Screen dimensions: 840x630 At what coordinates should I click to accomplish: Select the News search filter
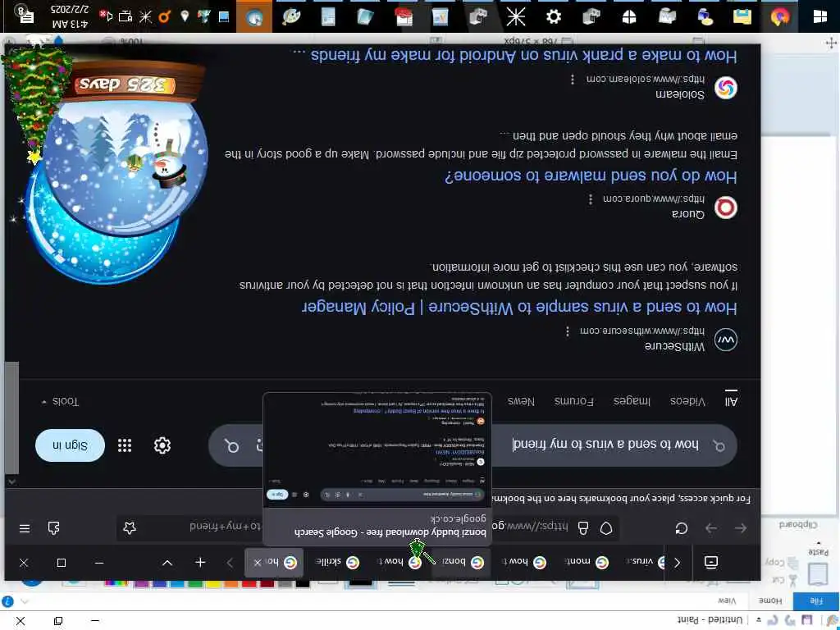[x=521, y=401]
